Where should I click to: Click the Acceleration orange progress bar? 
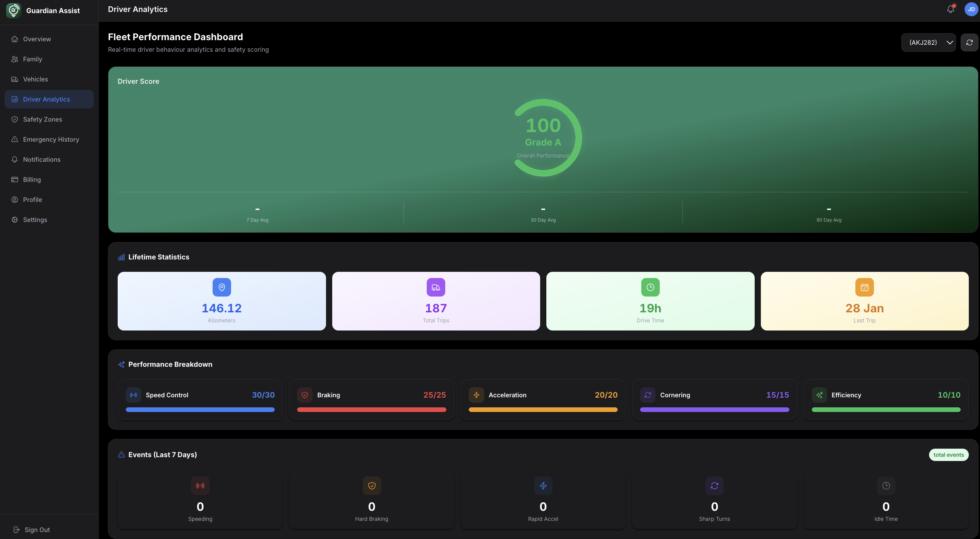tap(543, 410)
